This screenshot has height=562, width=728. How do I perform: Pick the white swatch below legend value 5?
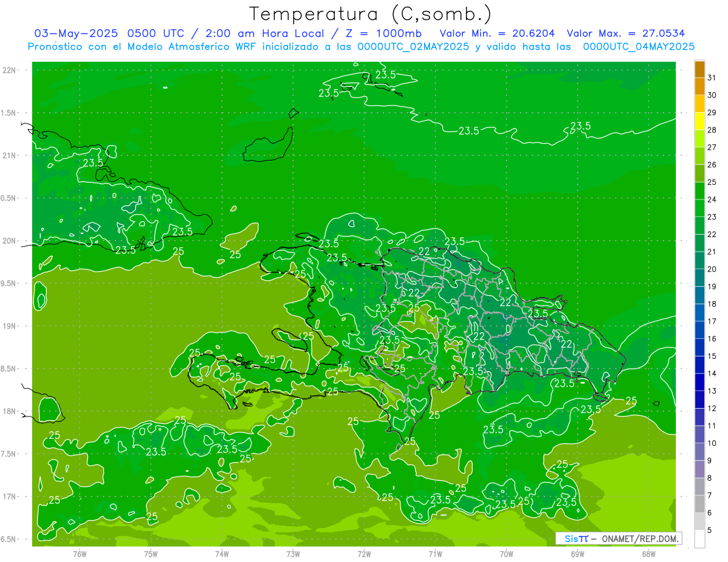click(x=699, y=539)
